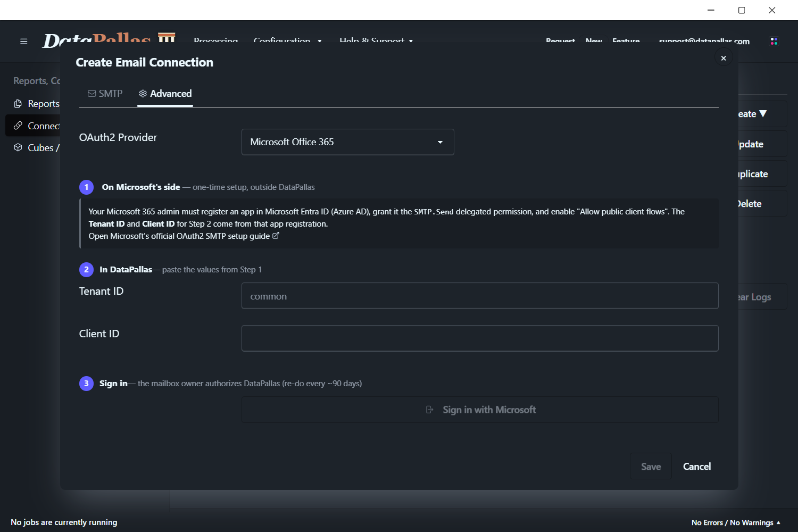Click 'No jobs are currently running' status text
Image resolution: width=798 pixels, height=532 pixels.
(64, 522)
